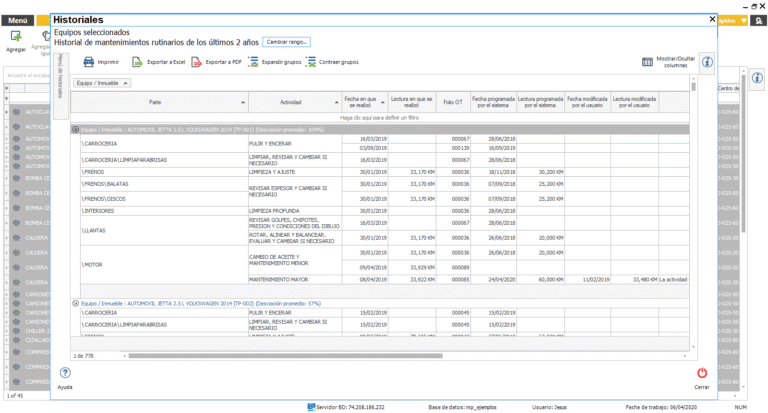Open Mostrar/Ocultar columnas
768x413 pixels.
coord(649,62)
